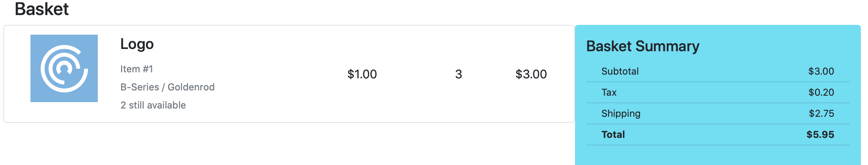
Task: Select the tax amount $0.20
Action: click(821, 92)
